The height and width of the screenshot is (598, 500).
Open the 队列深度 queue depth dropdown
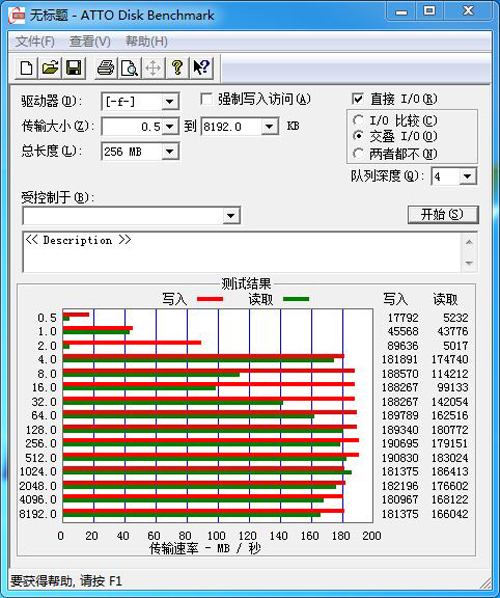click(x=467, y=177)
